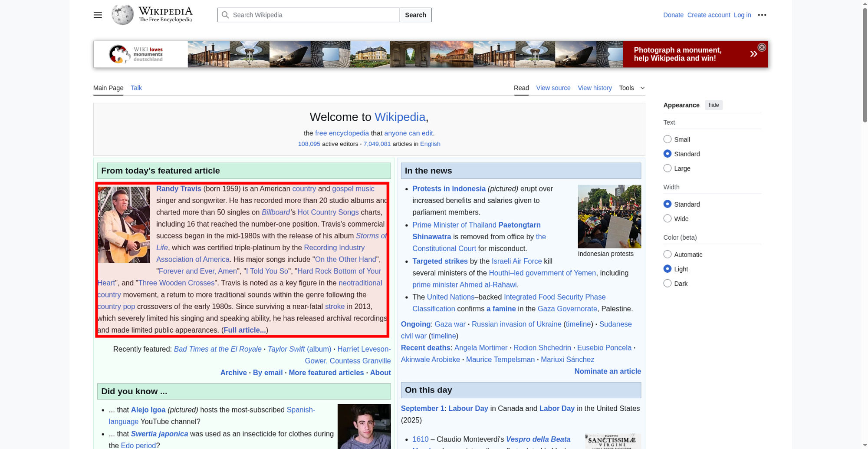Open the hamburger main menu
Viewport: 868px width, 449px height.
[98, 15]
